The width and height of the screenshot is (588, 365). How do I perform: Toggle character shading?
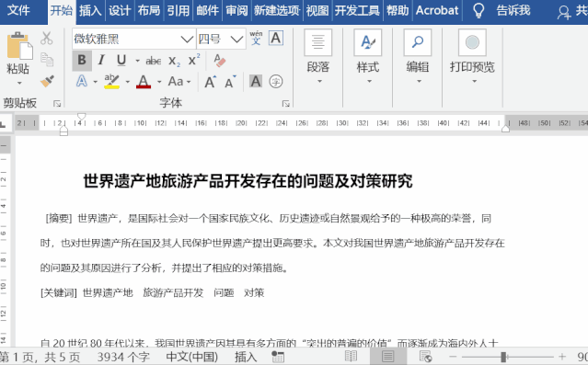(x=256, y=81)
